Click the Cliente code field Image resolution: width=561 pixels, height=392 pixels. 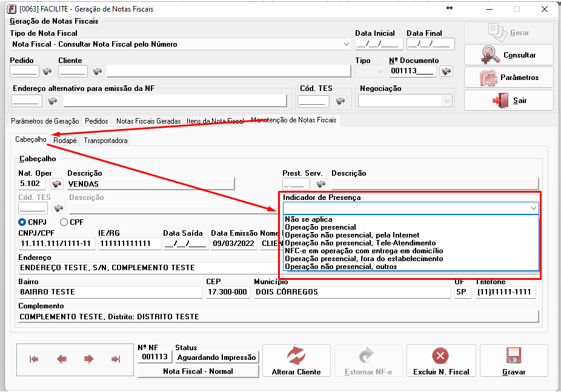coord(73,71)
